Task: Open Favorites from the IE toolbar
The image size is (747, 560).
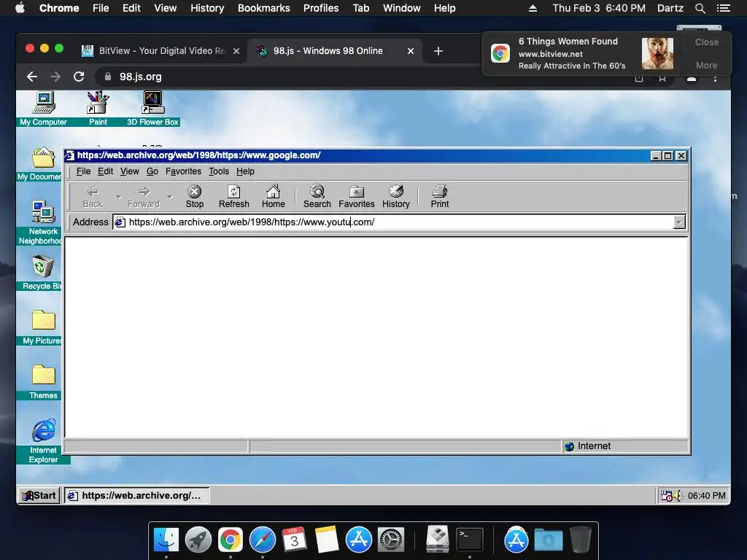Action: 356,197
